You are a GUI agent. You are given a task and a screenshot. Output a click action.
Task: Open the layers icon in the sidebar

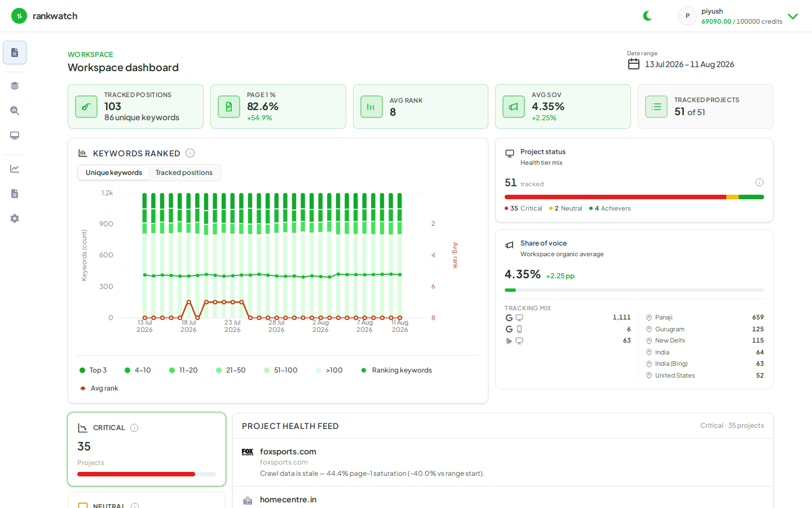click(15, 86)
